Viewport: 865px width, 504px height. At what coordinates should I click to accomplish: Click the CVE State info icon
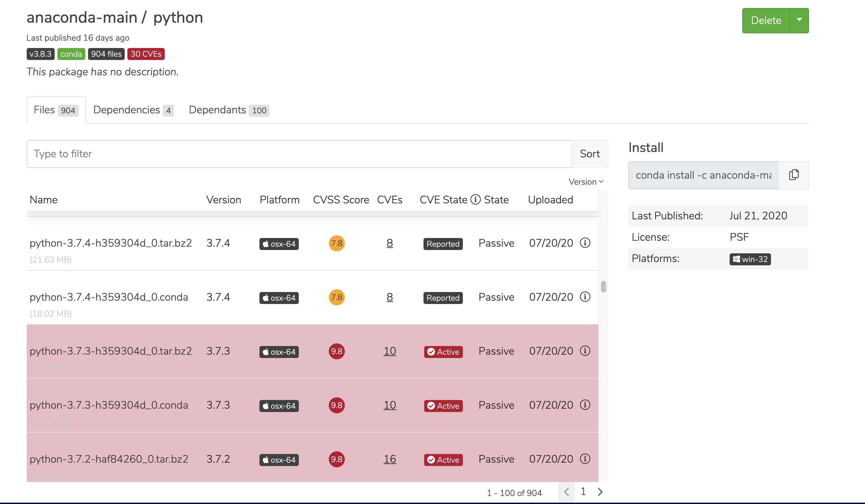pos(476,199)
